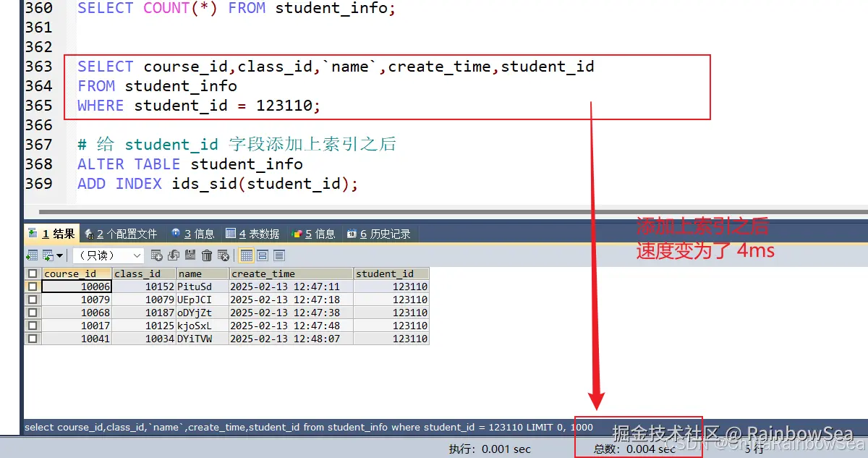Check the row checkbox for UEpJCI
The width and height of the screenshot is (868, 458).
[33, 300]
